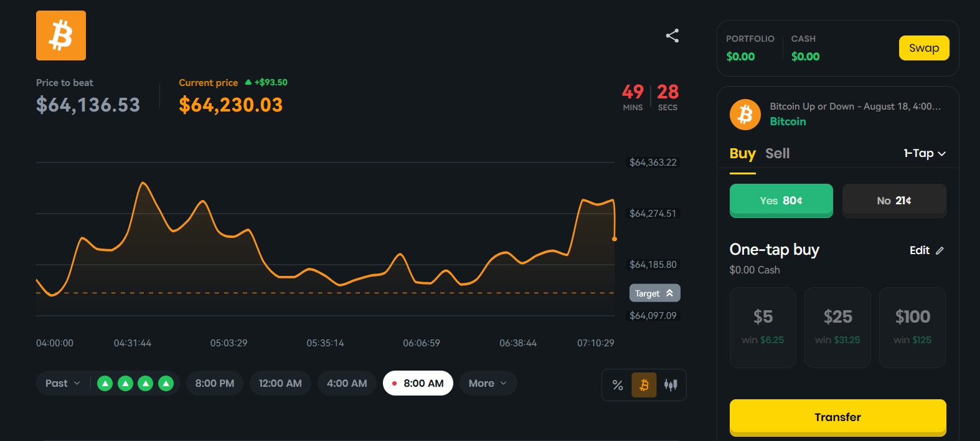Click the Target label on chart

pyautogui.click(x=654, y=293)
